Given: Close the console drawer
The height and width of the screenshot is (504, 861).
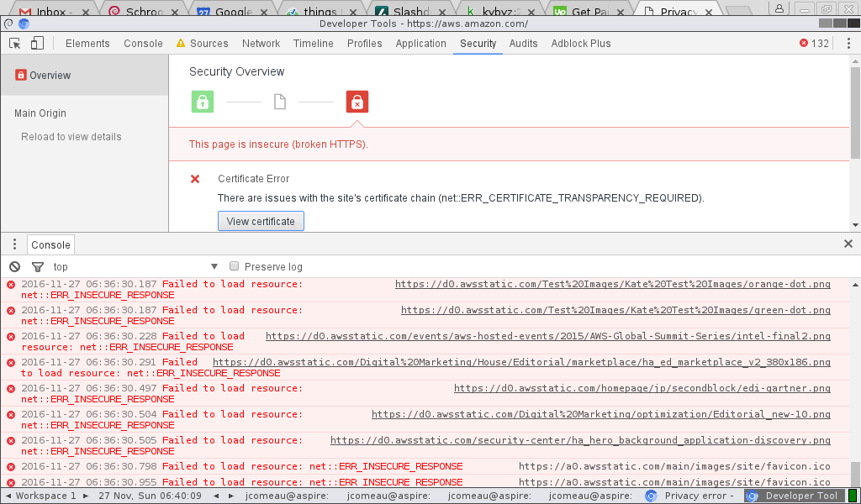Looking at the screenshot, I should coord(848,244).
